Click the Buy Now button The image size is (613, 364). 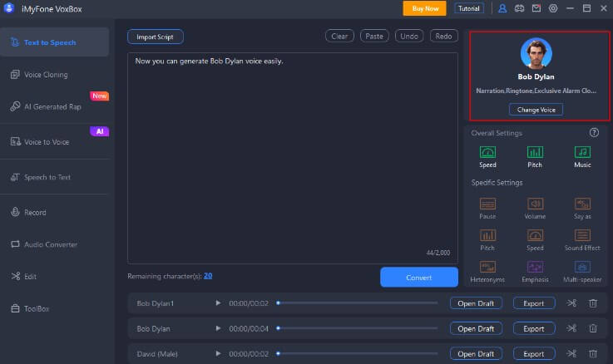click(424, 8)
